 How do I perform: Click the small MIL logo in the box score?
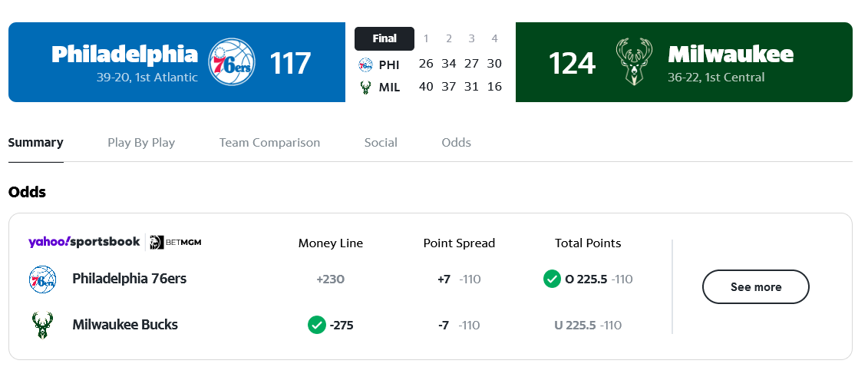tap(366, 87)
